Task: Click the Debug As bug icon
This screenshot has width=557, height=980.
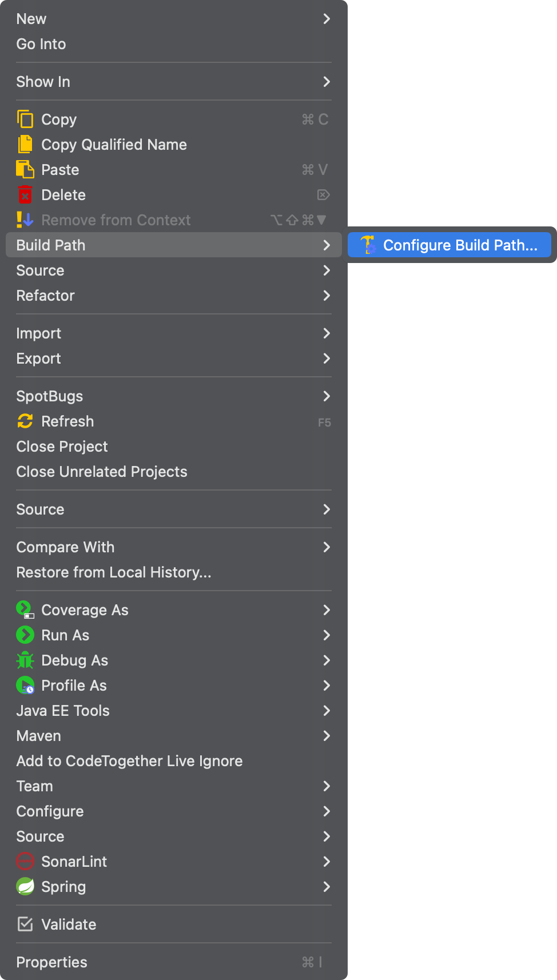Action: (25, 660)
